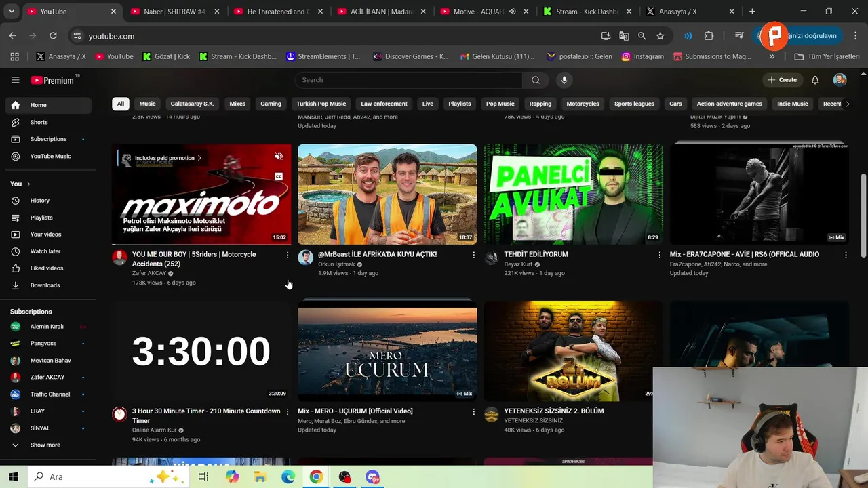Open Tüm Yer İşaretleri bookmarks folder

827,56
